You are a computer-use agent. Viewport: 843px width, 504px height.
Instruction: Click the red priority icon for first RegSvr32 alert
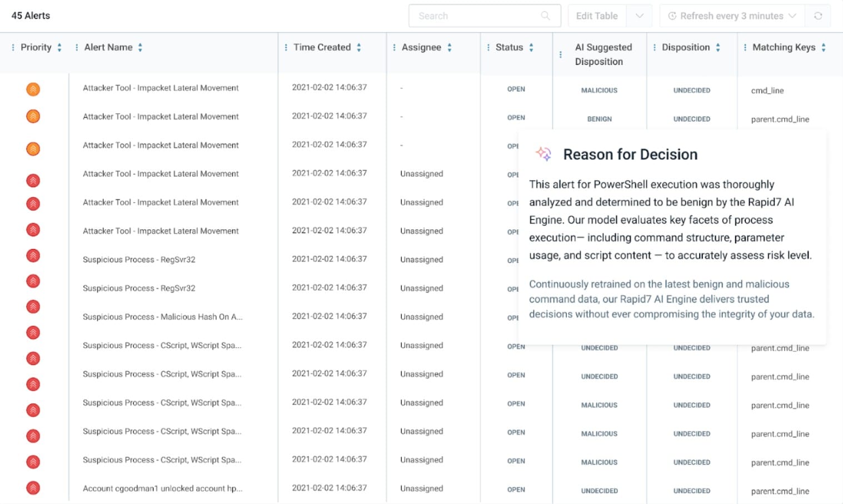point(33,256)
